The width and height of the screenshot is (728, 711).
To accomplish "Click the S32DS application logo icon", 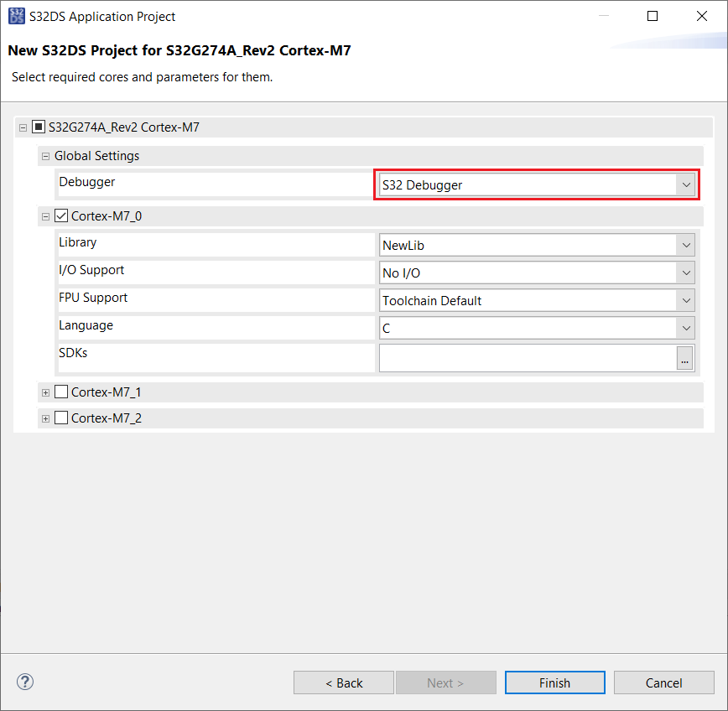I will pyautogui.click(x=16, y=16).
